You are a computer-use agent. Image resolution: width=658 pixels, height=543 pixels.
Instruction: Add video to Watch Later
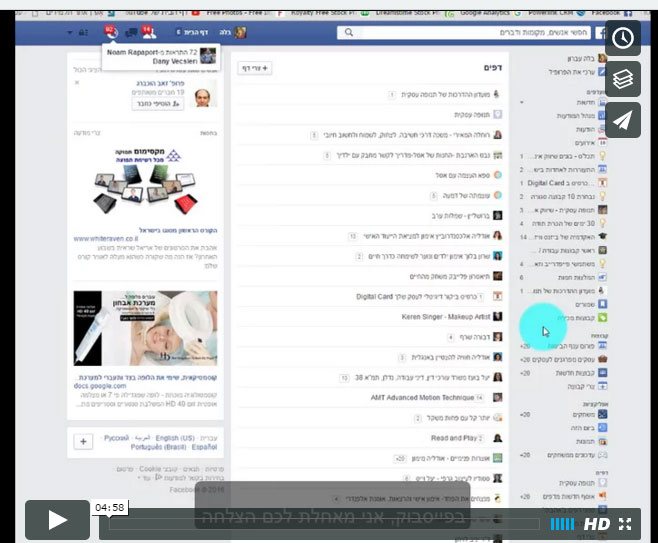coord(623,38)
